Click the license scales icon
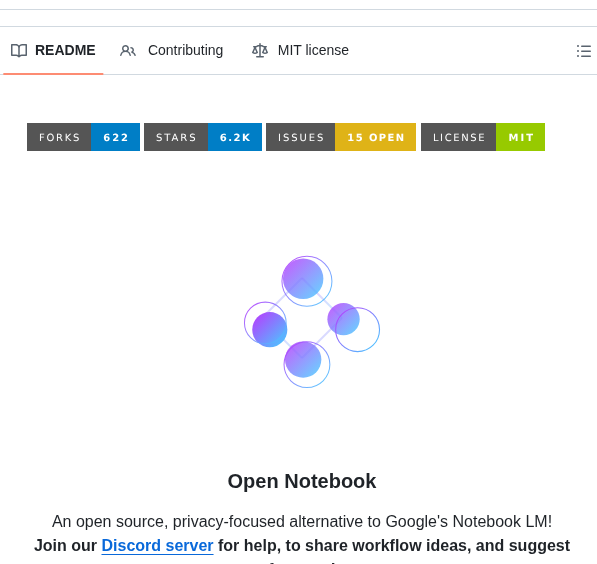Image resolution: width=597 pixels, height=564 pixels. click(x=260, y=50)
